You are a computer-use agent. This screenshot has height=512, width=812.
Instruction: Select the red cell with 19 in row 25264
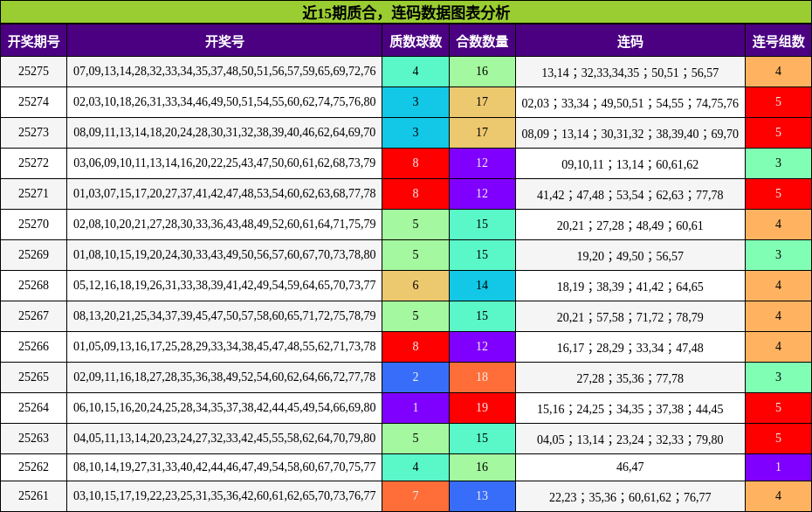pyautogui.click(x=482, y=407)
